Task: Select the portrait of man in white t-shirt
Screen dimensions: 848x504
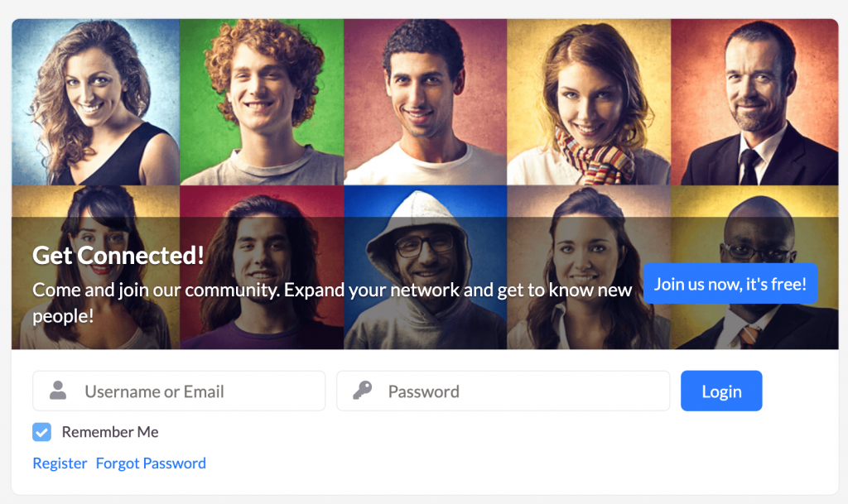Action: click(x=426, y=102)
